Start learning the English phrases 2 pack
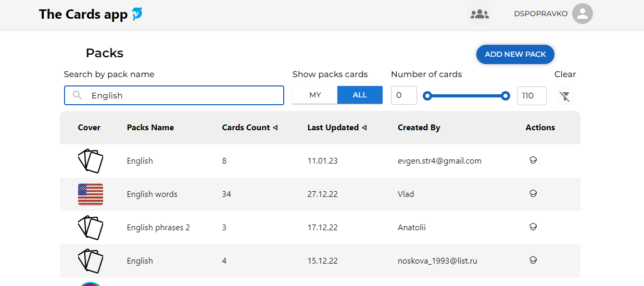The width and height of the screenshot is (644, 286). (533, 227)
